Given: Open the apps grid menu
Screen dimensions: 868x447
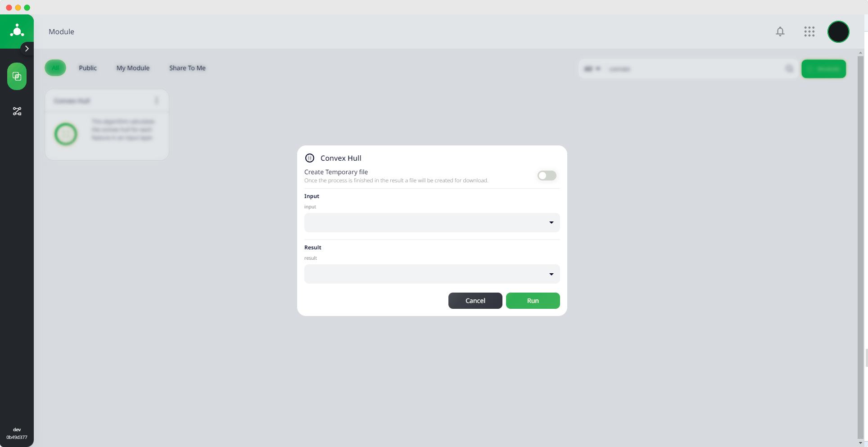Looking at the screenshot, I should 809,32.
